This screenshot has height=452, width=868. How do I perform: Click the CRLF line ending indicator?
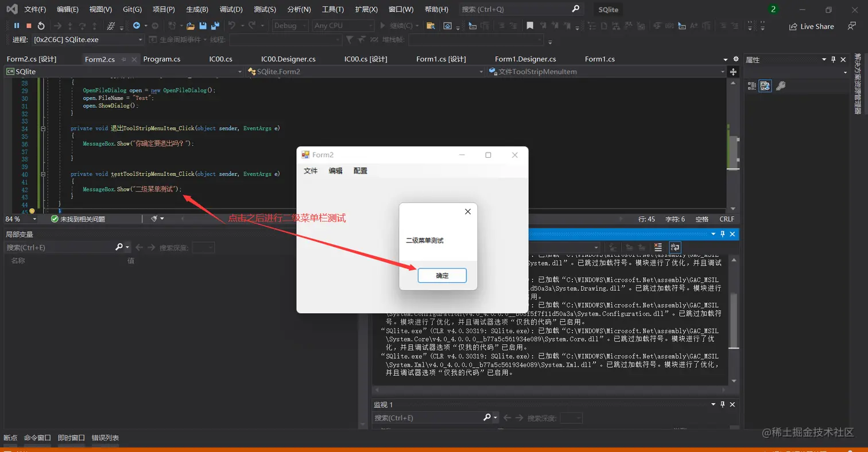coord(727,219)
